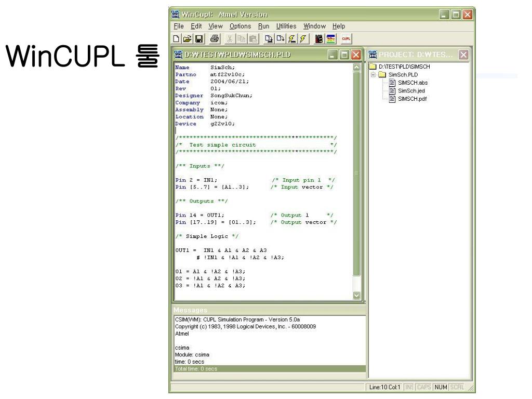
Task: Click the 'O1 = A1 & !A2 & !A3;' line
Action: tap(210, 272)
